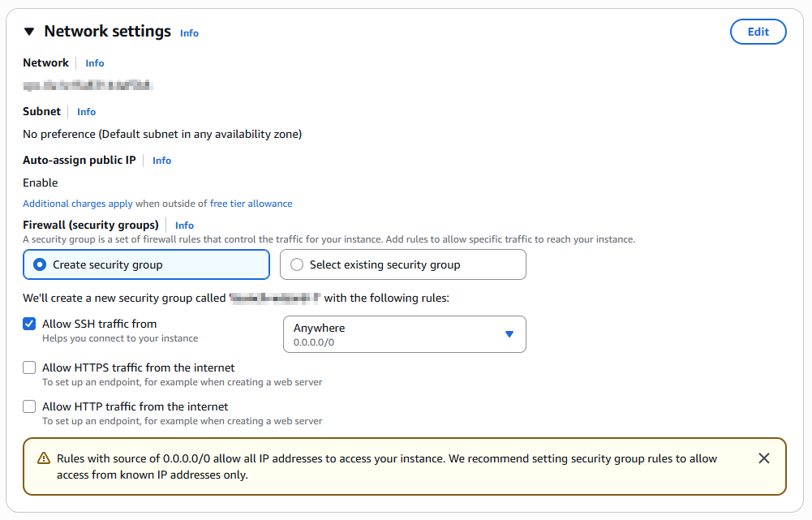Viewport: 812px width, 520px height.
Task: Open the Anywhere source dropdown
Action: pos(404,333)
